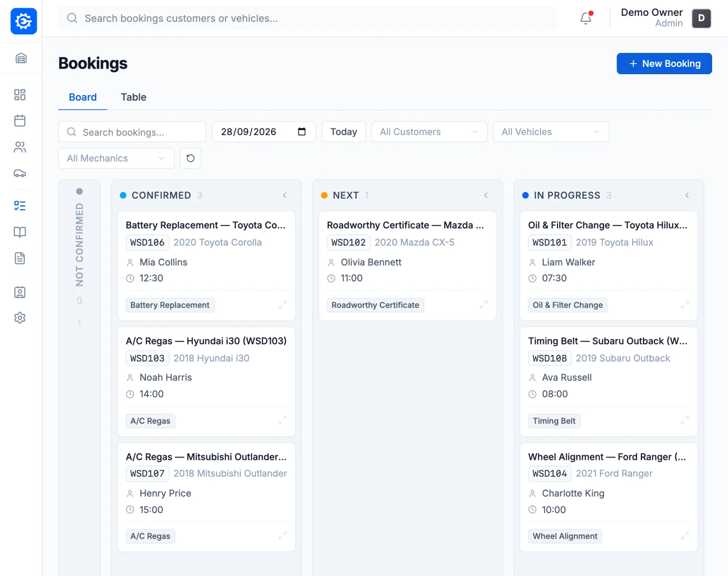Open the Demo Owner profile avatar
728x576 pixels.
click(x=701, y=19)
